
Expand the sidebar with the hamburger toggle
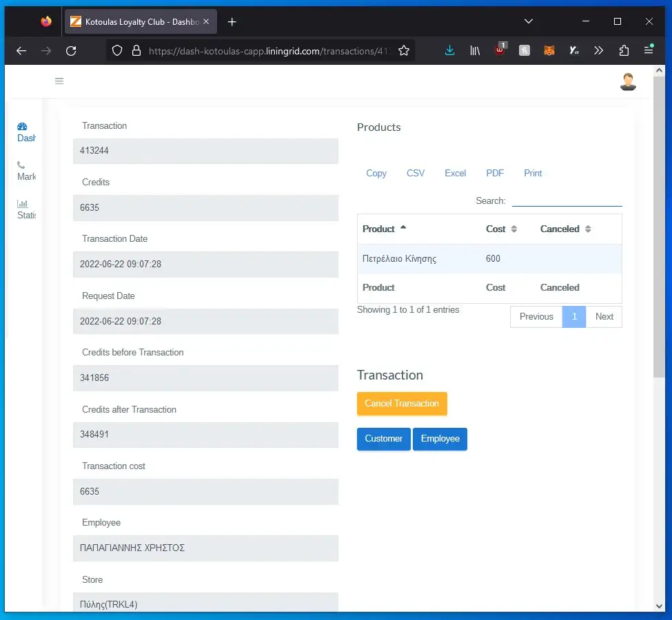tap(59, 81)
